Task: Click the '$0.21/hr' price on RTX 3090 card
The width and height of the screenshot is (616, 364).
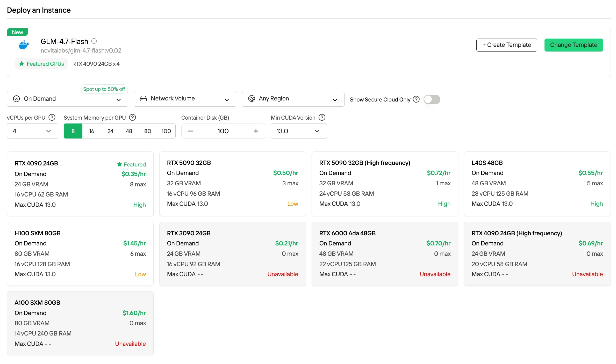Action: click(x=287, y=243)
